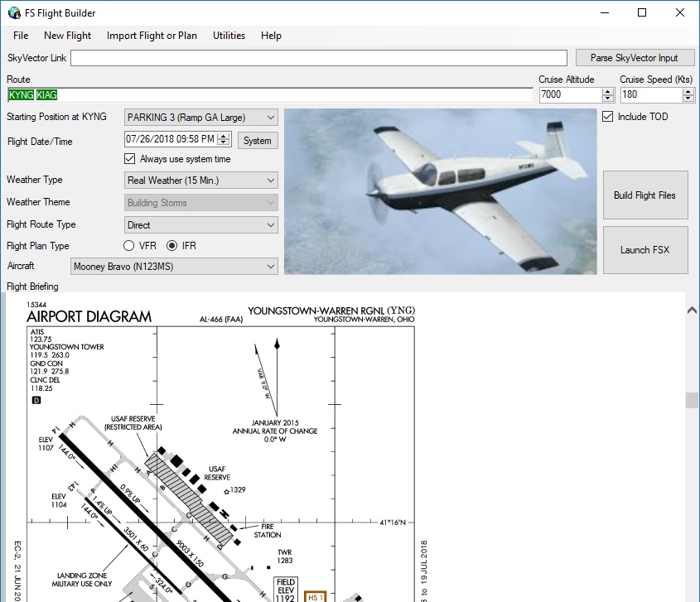Decrease the Cruise Speed spinner value
This screenshot has height=602, width=700.
[x=688, y=99]
